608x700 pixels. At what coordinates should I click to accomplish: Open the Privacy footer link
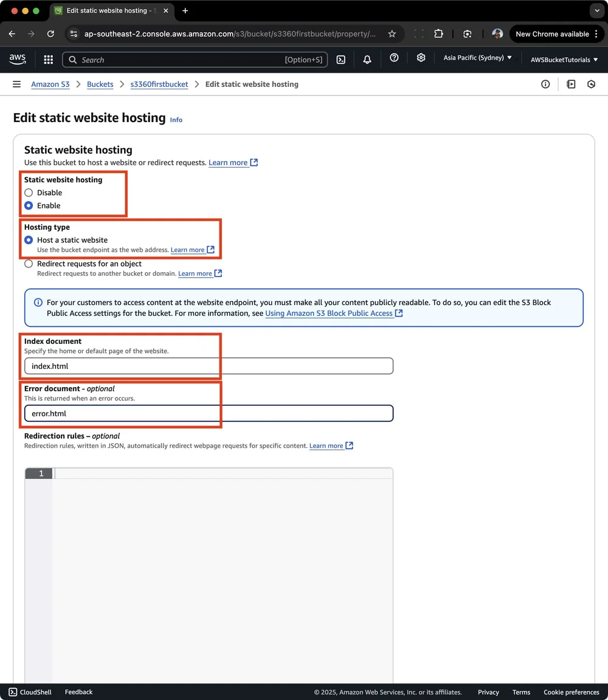[x=488, y=693]
